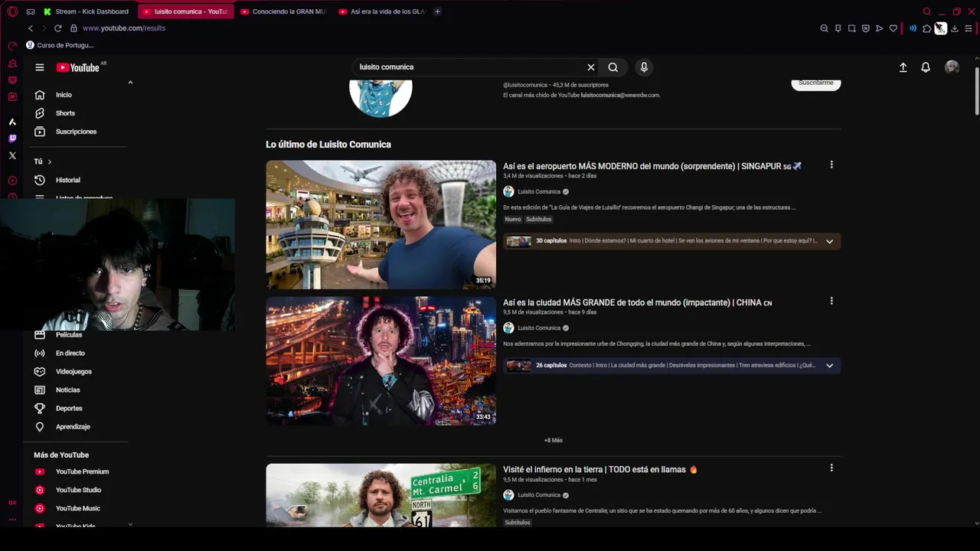Click the sidebar scroll-up arrow
The width and height of the screenshot is (980, 551).
click(130, 83)
